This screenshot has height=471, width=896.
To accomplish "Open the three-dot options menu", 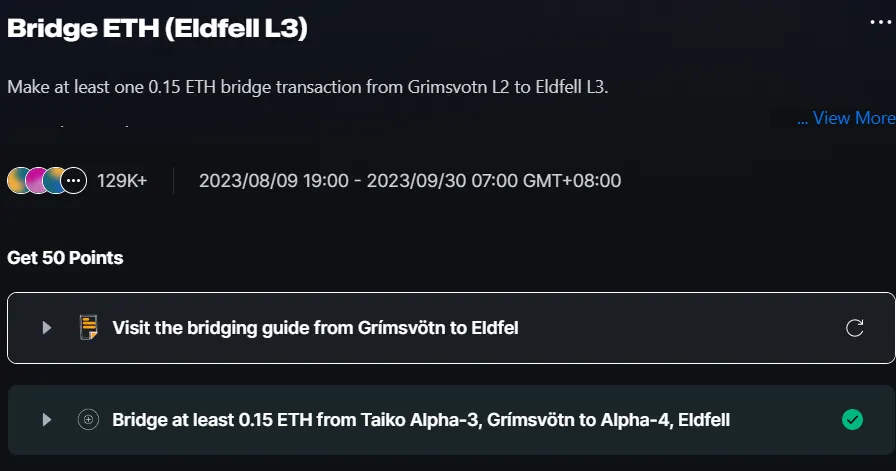I will pyautogui.click(x=881, y=22).
